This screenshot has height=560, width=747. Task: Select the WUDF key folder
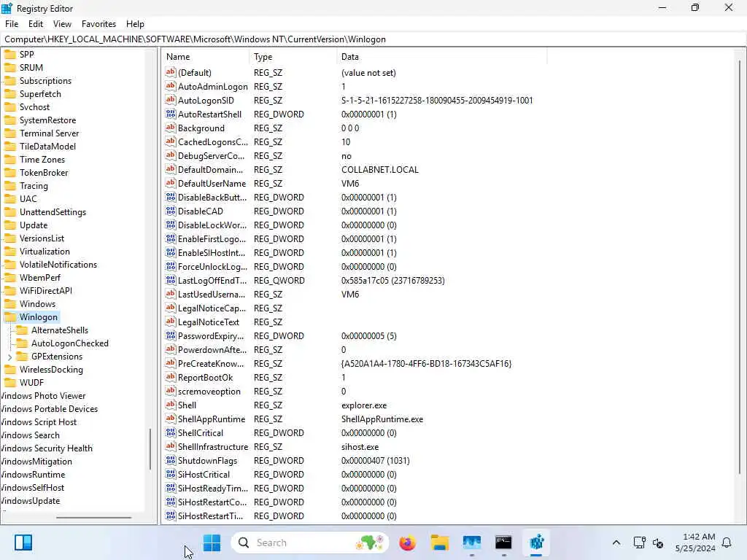[31, 382]
